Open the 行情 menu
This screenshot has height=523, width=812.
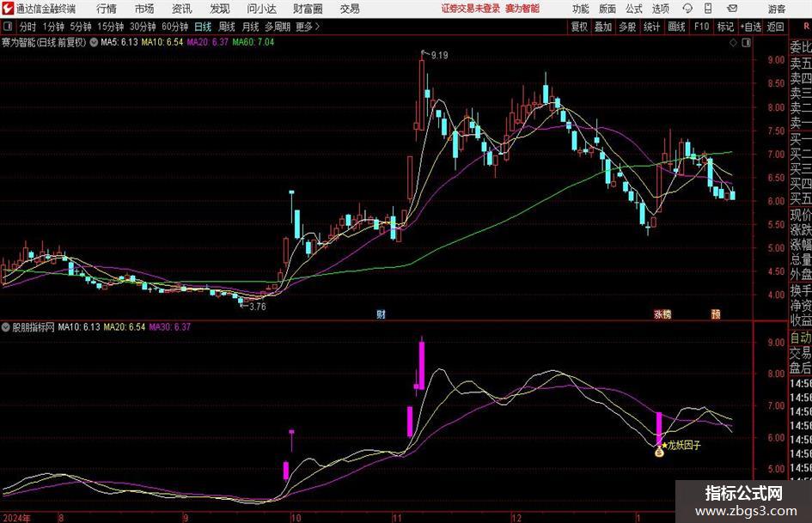tap(107, 9)
